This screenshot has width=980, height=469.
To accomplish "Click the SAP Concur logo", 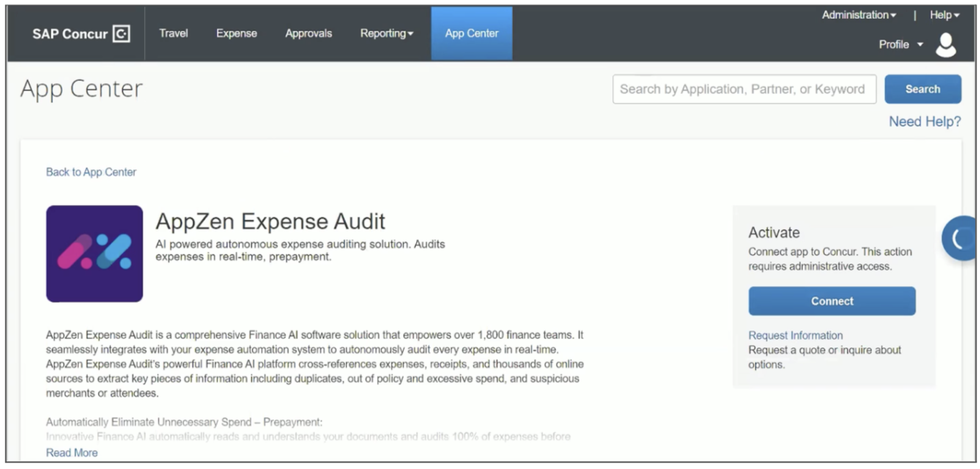I will (x=81, y=33).
